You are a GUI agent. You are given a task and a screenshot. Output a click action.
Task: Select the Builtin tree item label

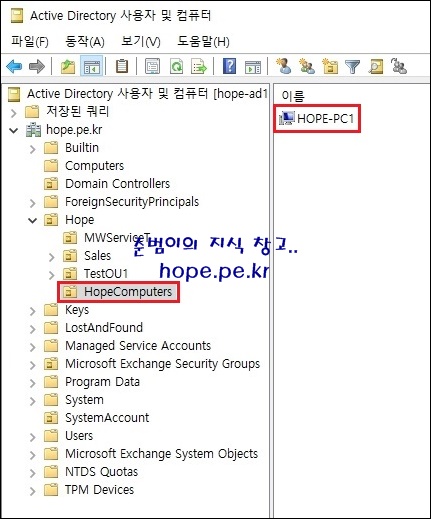(x=82, y=148)
